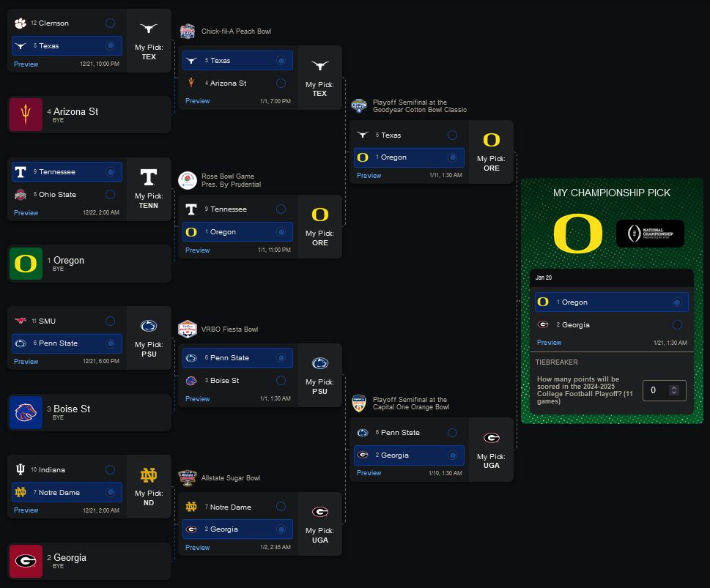The image size is (710, 588).
Task: Click the Capital One Orange Bowl logo
Action: [359, 403]
